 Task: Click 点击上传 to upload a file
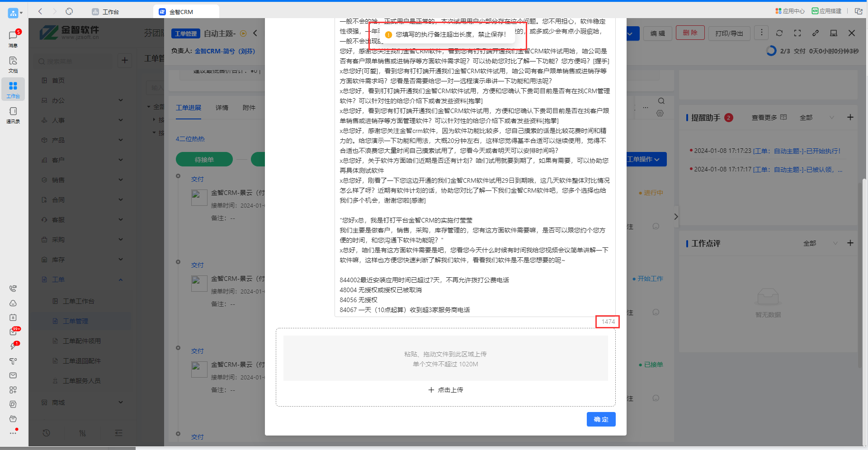click(446, 390)
